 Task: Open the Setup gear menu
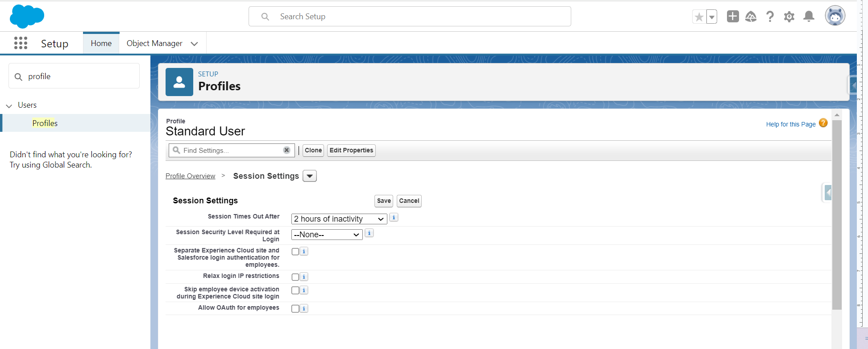(x=789, y=17)
